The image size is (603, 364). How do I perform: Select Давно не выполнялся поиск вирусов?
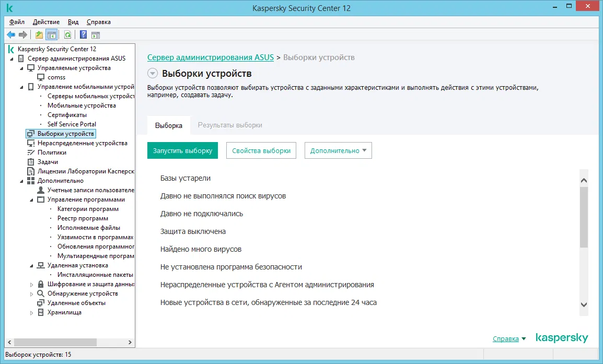coord(223,196)
